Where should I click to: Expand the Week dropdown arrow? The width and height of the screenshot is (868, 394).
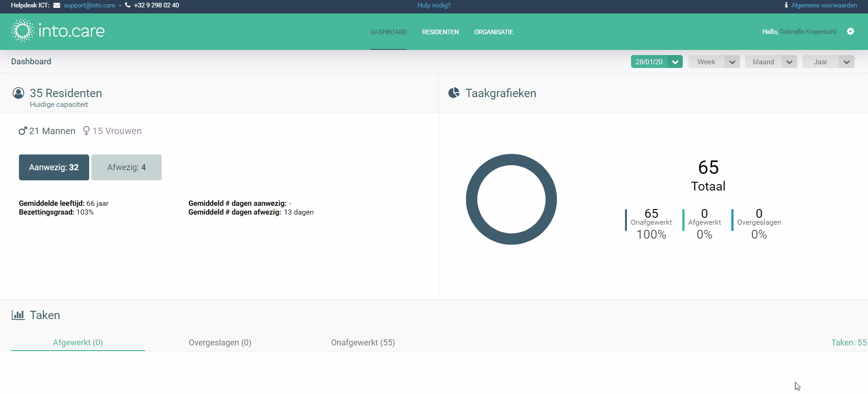tap(732, 62)
